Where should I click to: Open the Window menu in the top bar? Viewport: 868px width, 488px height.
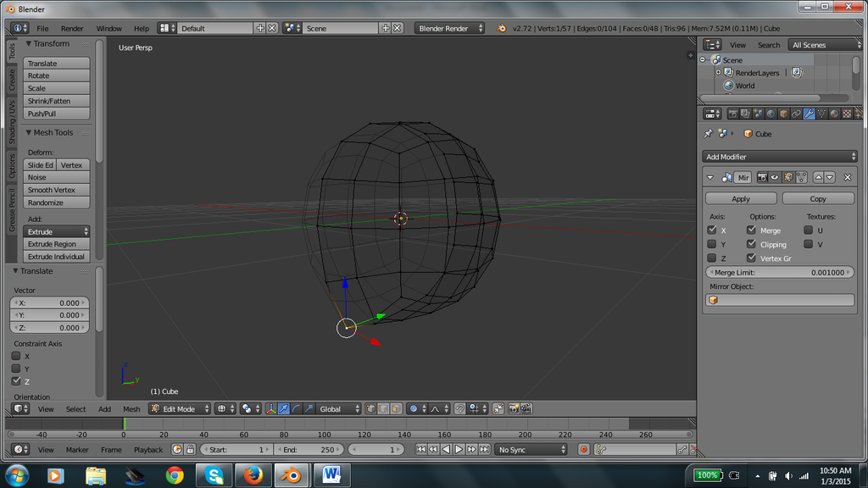click(x=108, y=28)
